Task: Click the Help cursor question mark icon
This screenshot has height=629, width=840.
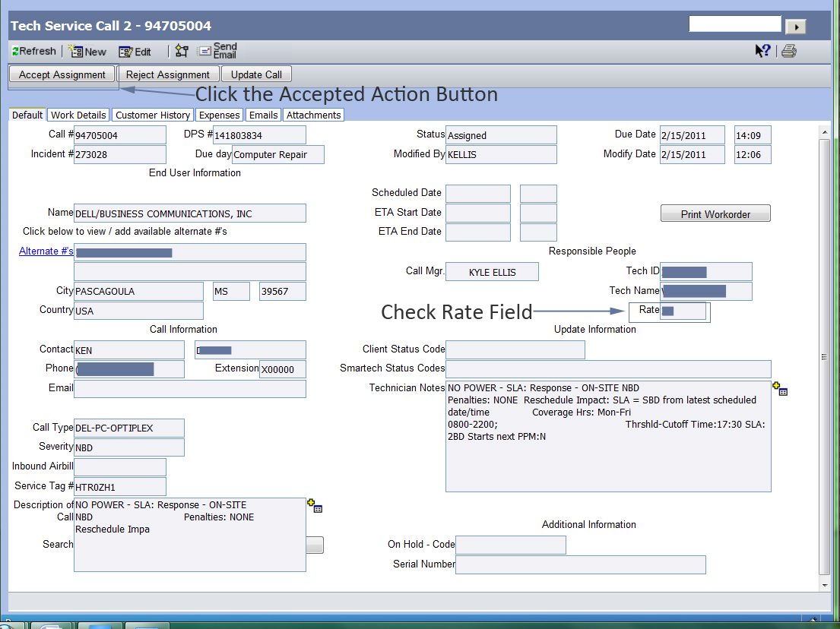Action: pos(762,51)
